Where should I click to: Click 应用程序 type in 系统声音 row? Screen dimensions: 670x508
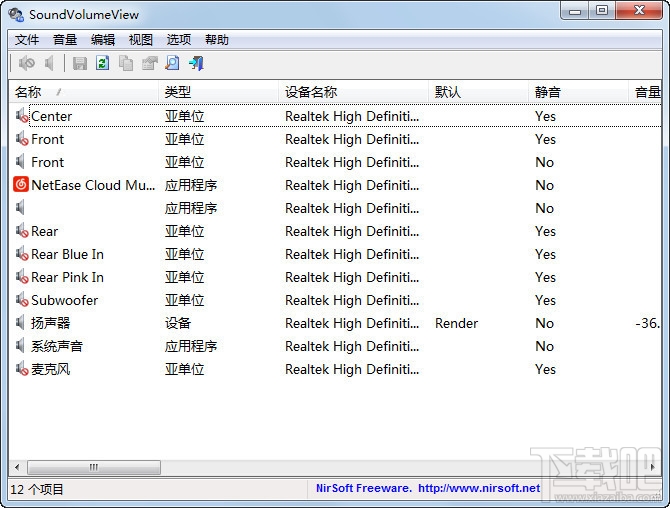click(191, 346)
